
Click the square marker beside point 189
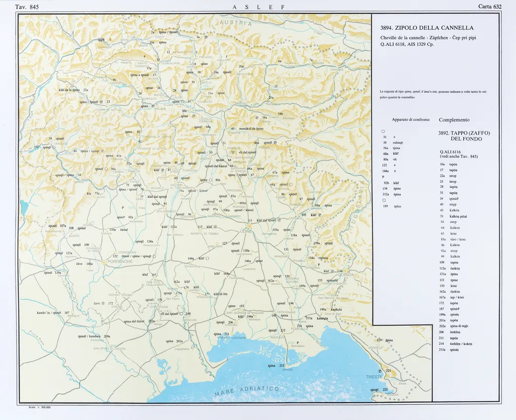coord(181,314)
